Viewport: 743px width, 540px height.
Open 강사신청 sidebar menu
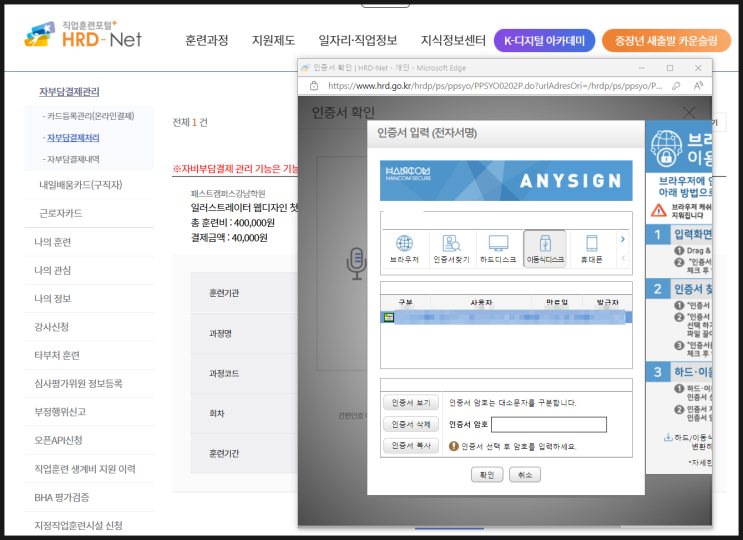point(52,327)
